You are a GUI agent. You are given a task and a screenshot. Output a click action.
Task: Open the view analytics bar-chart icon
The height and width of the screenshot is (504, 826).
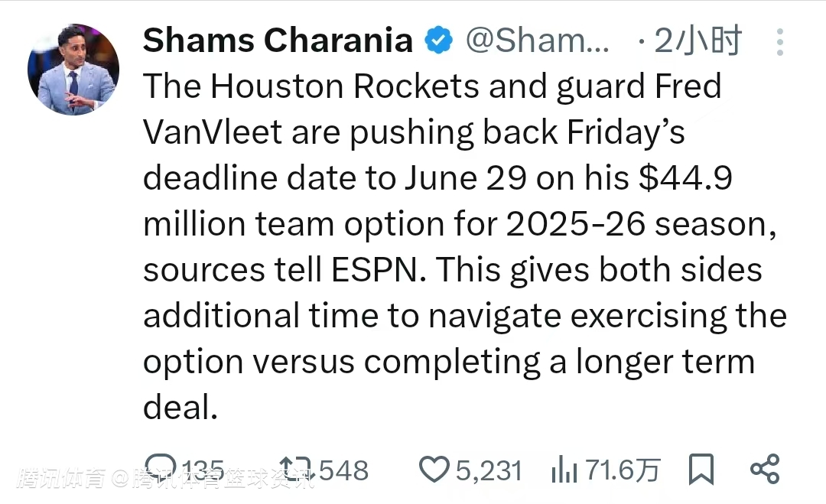pos(564,470)
